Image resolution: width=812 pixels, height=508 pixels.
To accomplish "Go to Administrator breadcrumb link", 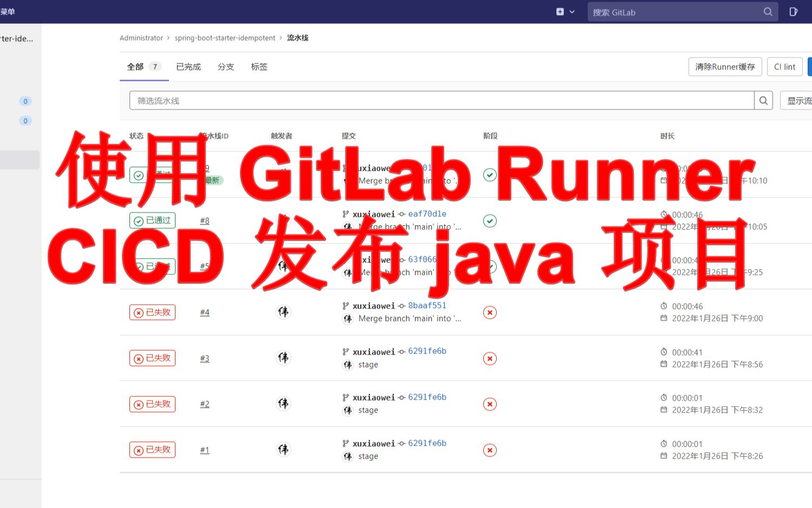I will click(141, 38).
